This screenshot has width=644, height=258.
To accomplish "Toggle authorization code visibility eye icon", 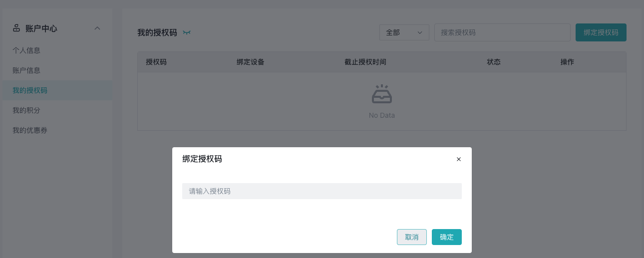I will pos(187,33).
